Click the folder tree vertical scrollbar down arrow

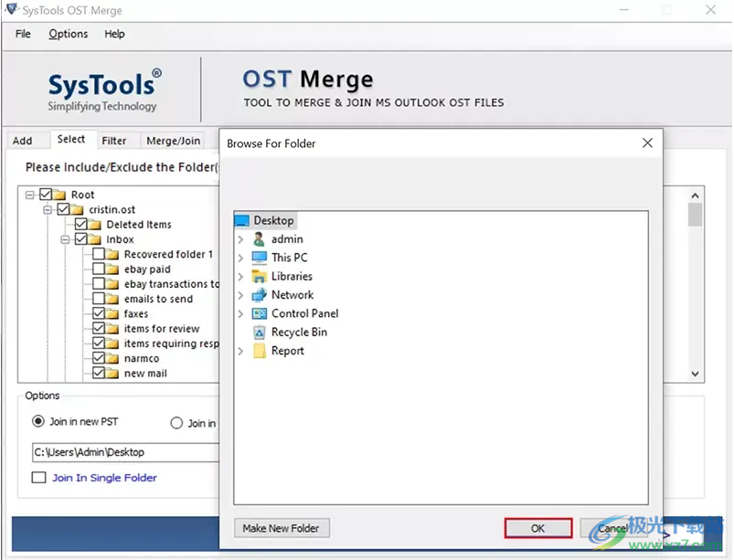[x=695, y=374]
